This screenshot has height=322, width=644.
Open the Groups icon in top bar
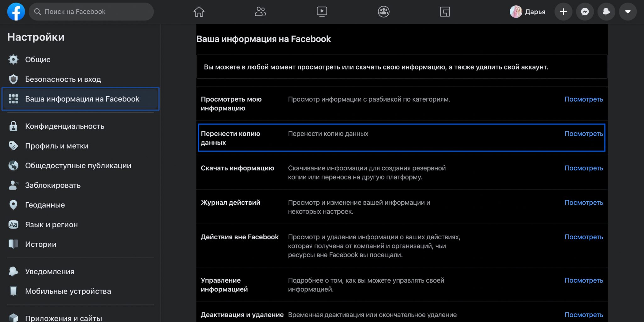click(383, 12)
